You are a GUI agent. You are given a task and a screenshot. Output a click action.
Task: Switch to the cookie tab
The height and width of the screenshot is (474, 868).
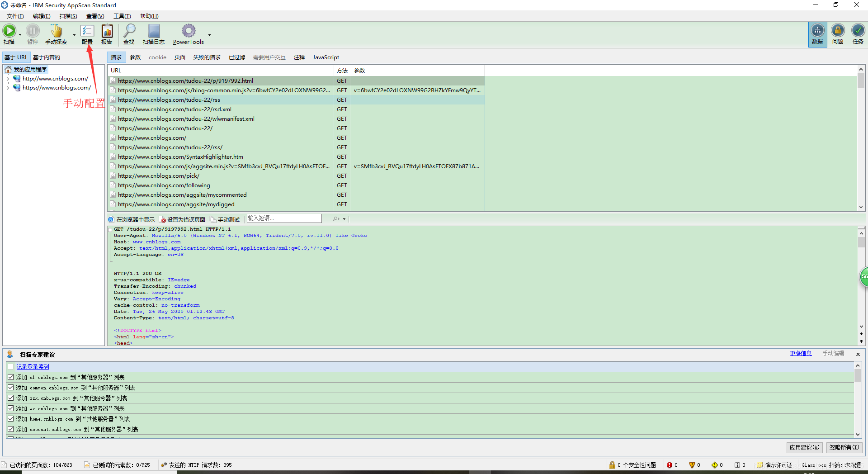[157, 57]
